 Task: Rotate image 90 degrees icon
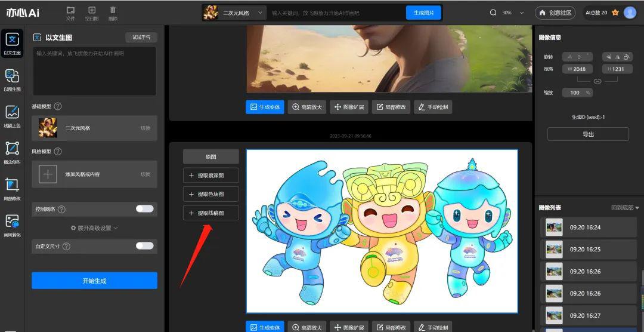[x=626, y=57]
